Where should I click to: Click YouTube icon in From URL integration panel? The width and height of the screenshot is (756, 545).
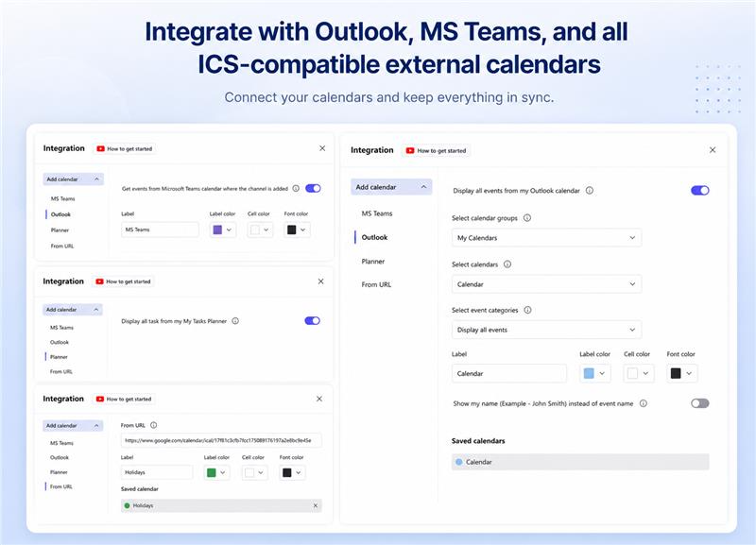(x=100, y=399)
